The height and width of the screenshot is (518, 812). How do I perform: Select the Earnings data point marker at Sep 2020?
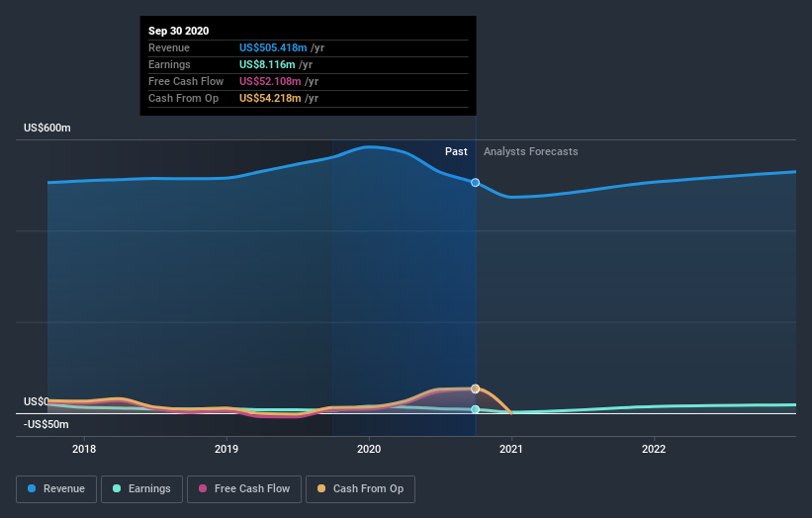pos(475,409)
